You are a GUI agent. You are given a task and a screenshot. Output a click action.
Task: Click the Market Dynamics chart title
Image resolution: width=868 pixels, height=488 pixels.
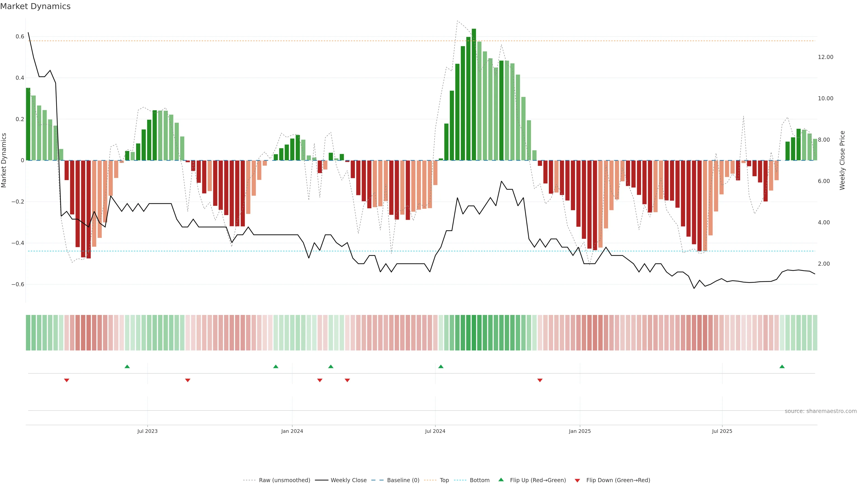pos(35,6)
